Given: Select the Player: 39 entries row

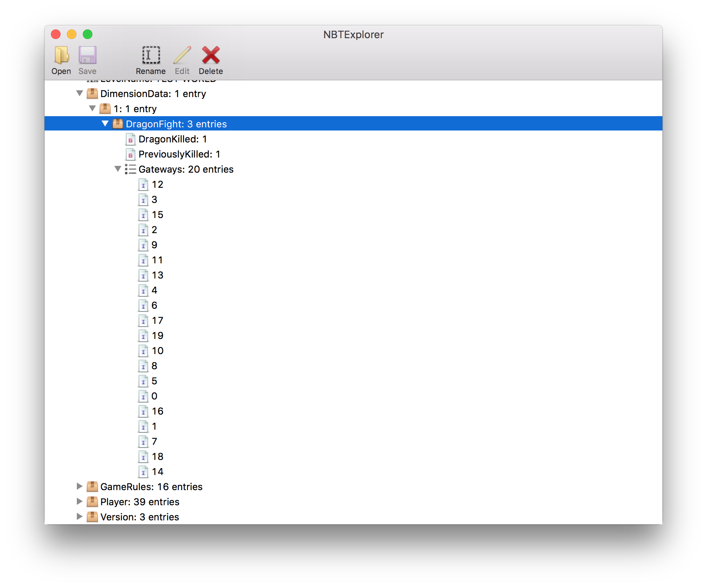Looking at the screenshot, I should (x=140, y=502).
